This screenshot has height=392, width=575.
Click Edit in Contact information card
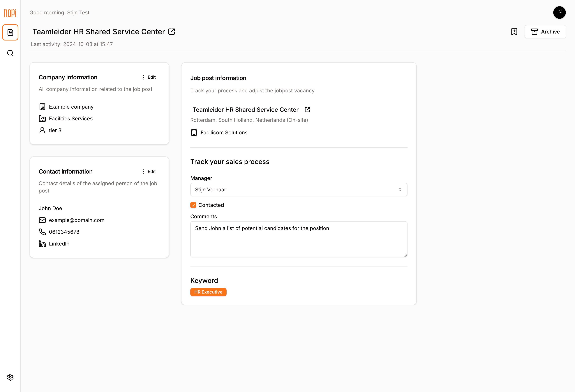[151, 171]
